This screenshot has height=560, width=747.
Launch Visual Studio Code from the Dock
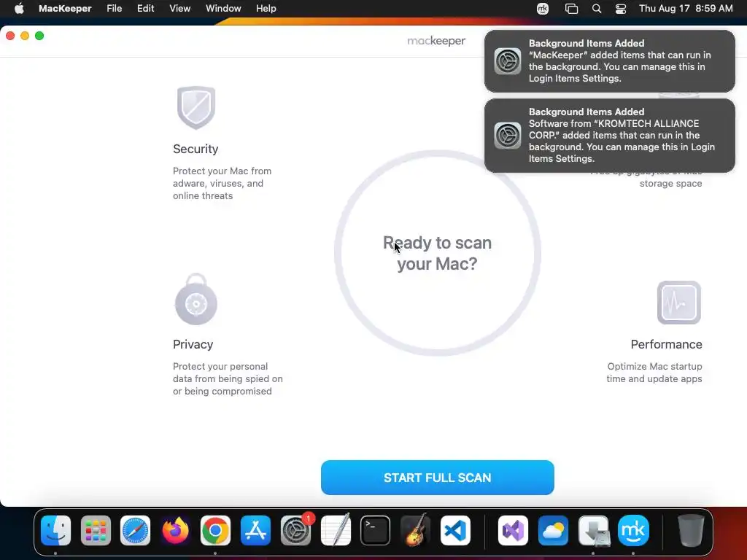tap(455, 531)
